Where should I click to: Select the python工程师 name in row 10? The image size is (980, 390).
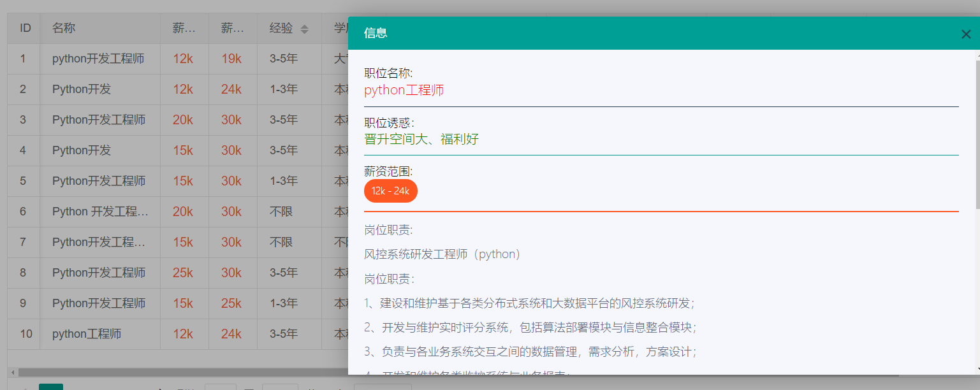[x=87, y=334]
